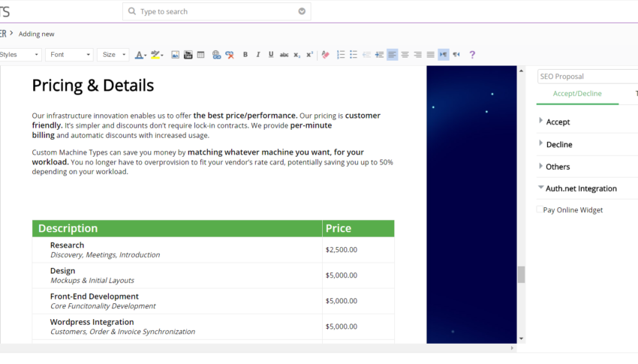638x364 pixels.
Task: Expand the Accept section
Action: pyautogui.click(x=540, y=120)
